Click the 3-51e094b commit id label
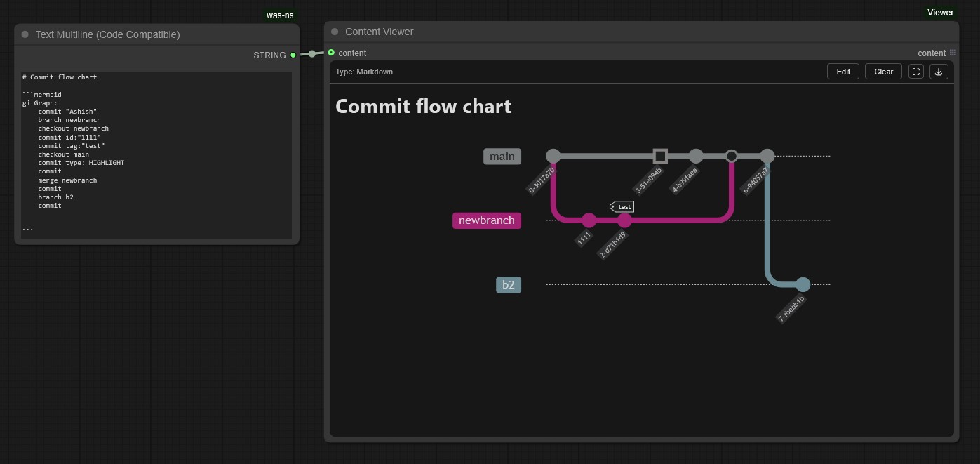The image size is (980, 464). click(648, 180)
